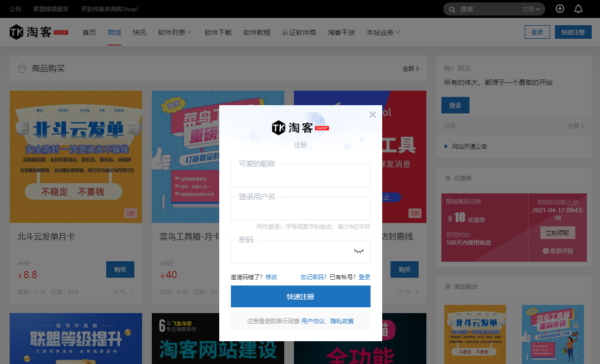
Task: Click 立刻领取 coupon button
Action: [x=558, y=233]
